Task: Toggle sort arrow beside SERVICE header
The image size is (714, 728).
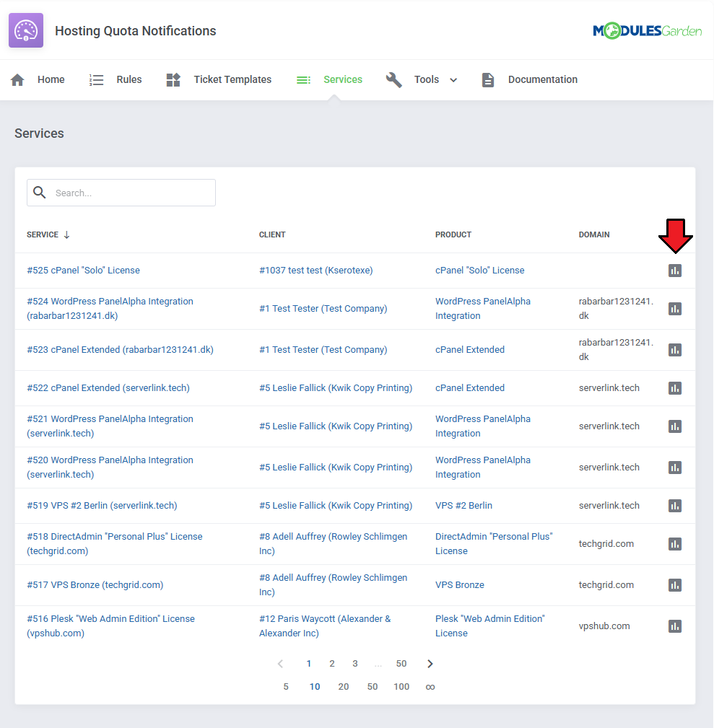Action: click(x=67, y=234)
